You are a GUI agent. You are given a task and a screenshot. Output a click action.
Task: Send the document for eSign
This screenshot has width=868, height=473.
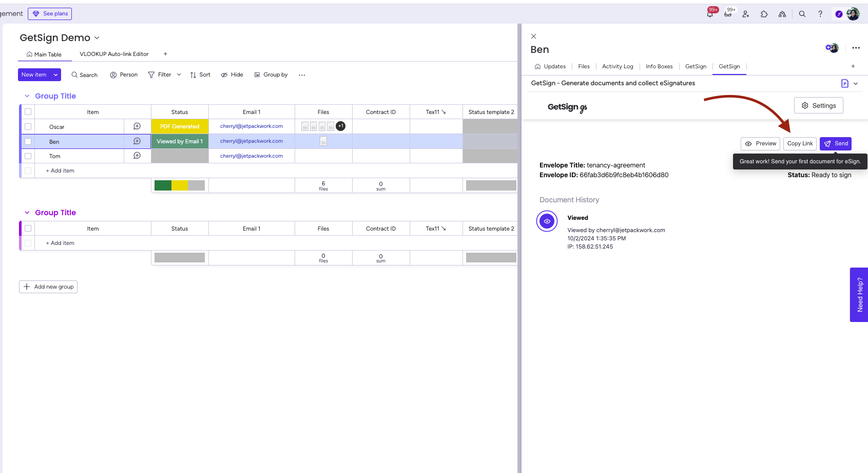[836, 144]
